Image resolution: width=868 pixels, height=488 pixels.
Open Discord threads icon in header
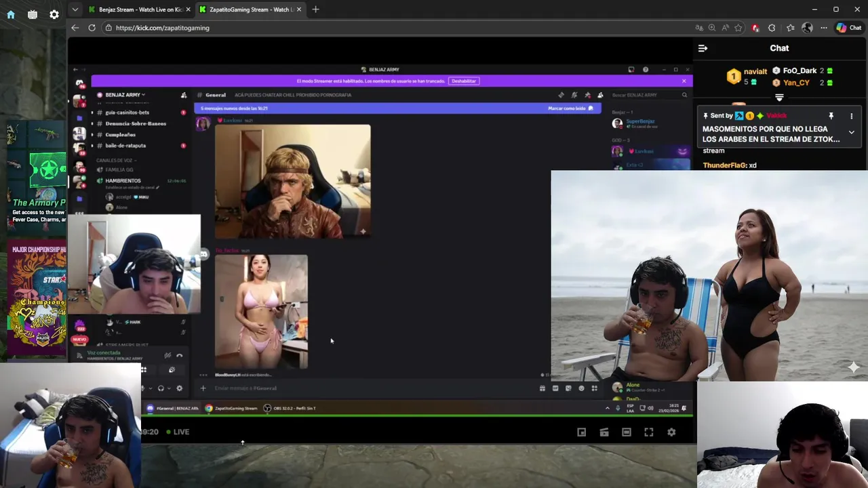(x=561, y=95)
